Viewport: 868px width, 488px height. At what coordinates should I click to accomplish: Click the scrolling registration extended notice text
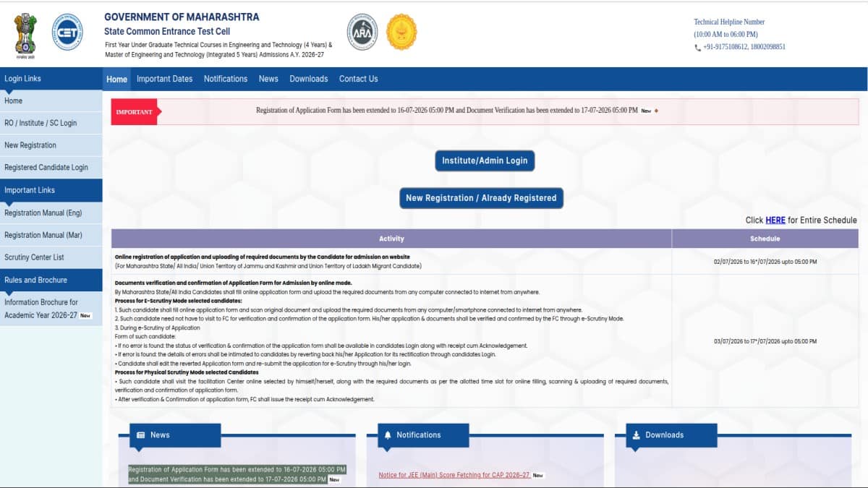447,111
